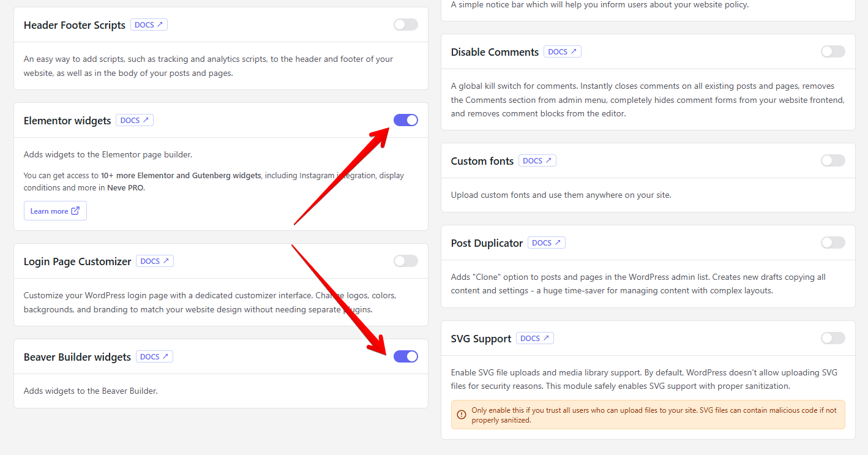This screenshot has width=868, height=455.
Task: Open DOCS for Login Page Customizer
Action: point(155,261)
